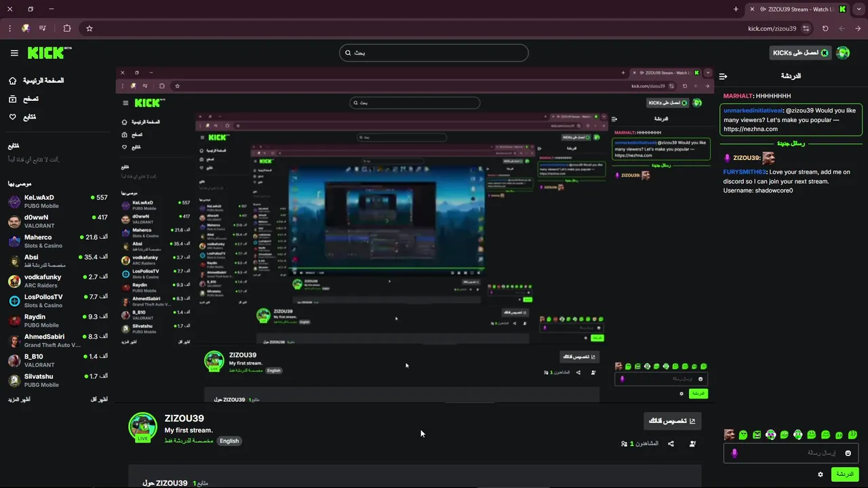The width and height of the screenshot is (868, 488).
Task: Expand recommended list with أظهر المزيد
Action: pyautogui.click(x=19, y=400)
